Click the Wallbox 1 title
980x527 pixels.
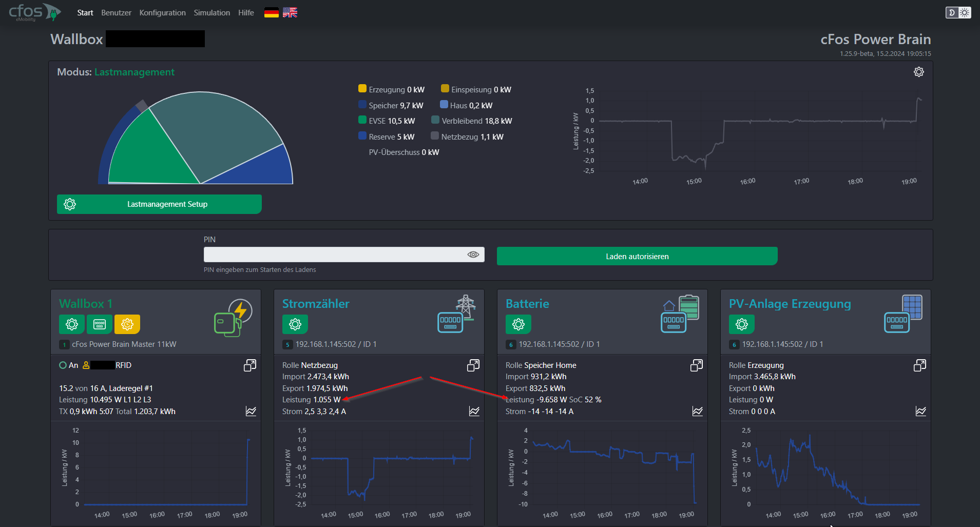[x=86, y=304]
